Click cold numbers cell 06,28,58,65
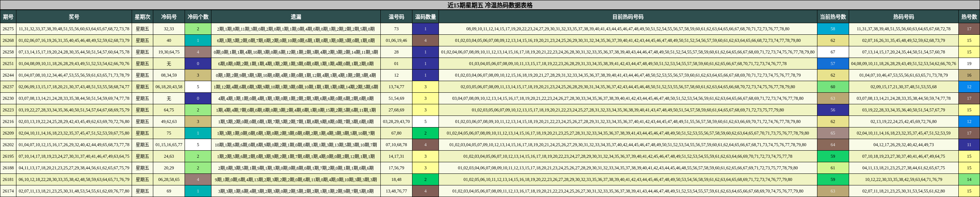Screen dimensions: 980x197 coord(169,179)
